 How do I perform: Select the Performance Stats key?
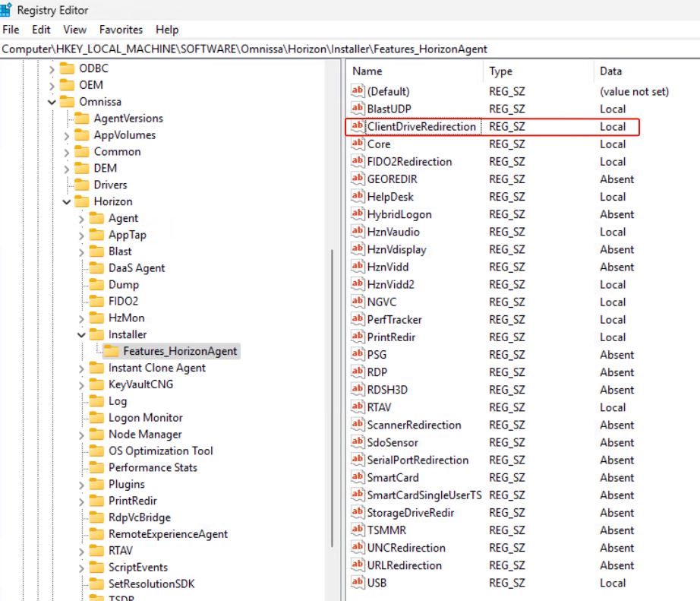coord(153,468)
